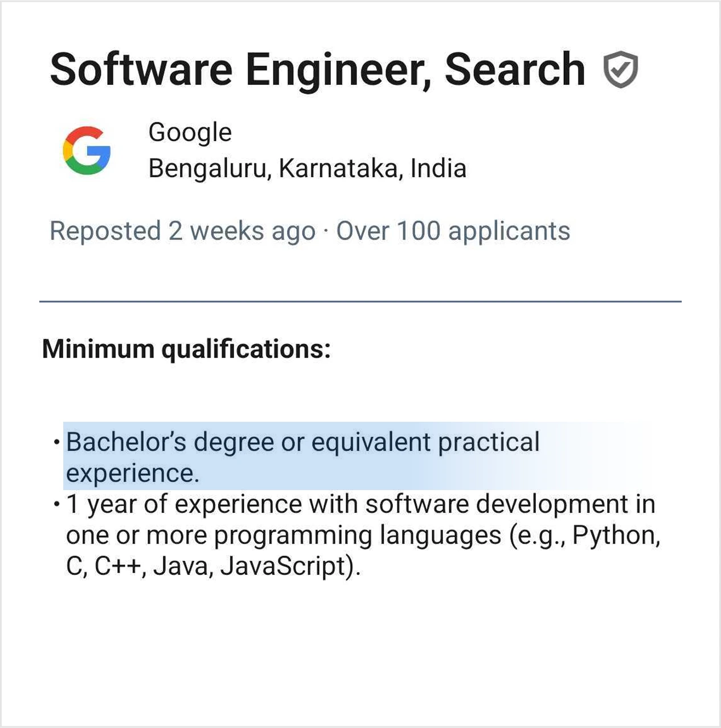Click the Reposted 2 weeks ago text
Viewport: 721px width, 728px height.
(x=182, y=231)
